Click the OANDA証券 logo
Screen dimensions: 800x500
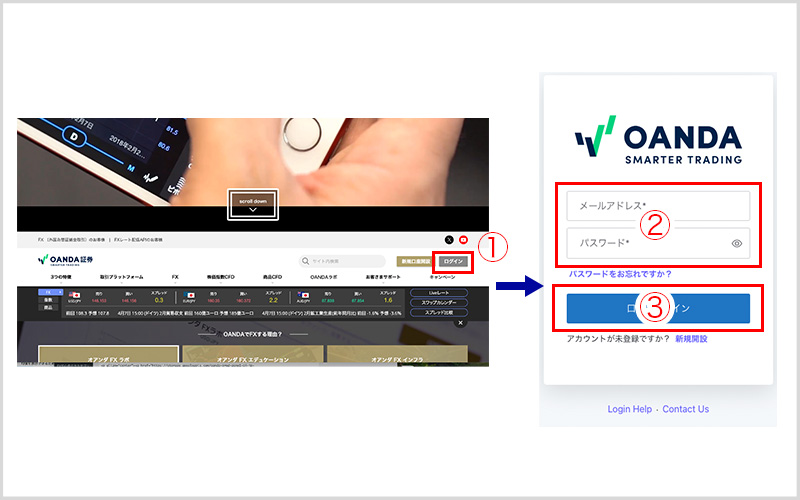click(x=65, y=261)
